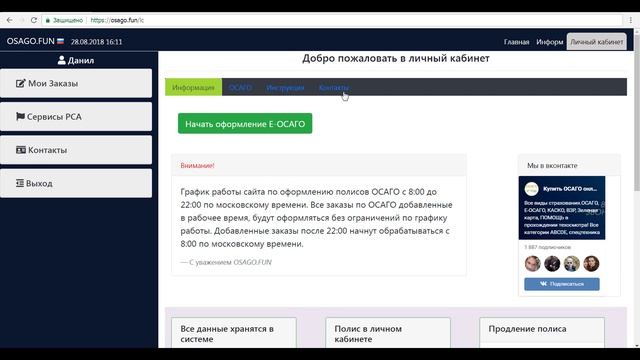The height and width of the screenshot is (360, 640).
Task: Click Все данные хранятся в системе card
Action: 234,333
